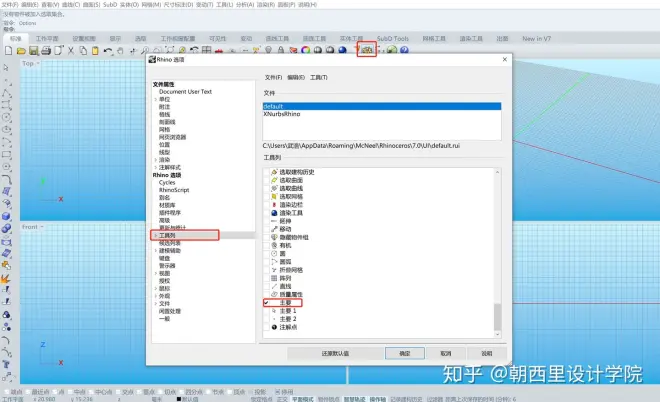Viewport: 660px width, 402px height.
Task: Check the 主要 1 toolbar checkbox
Action: click(x=266, y=311)
